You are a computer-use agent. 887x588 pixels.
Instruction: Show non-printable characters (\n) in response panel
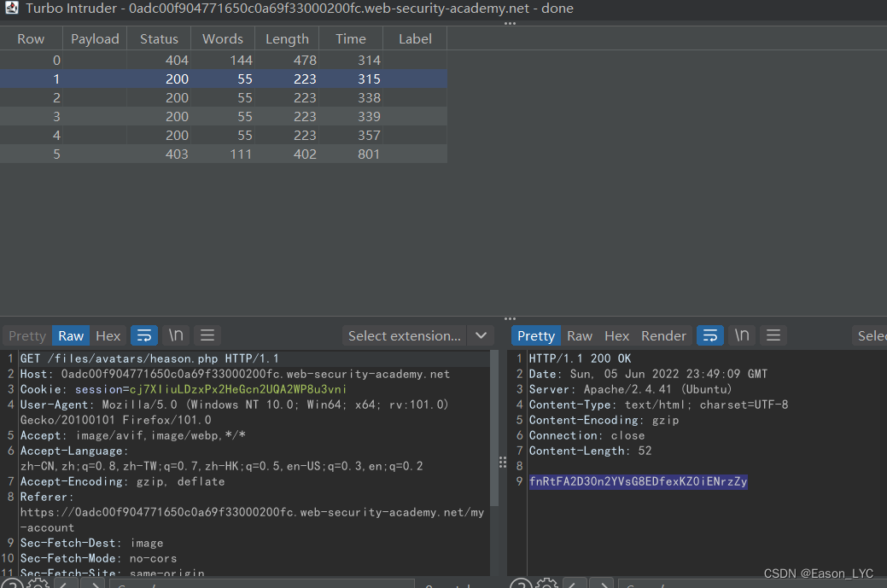point(741,335)
